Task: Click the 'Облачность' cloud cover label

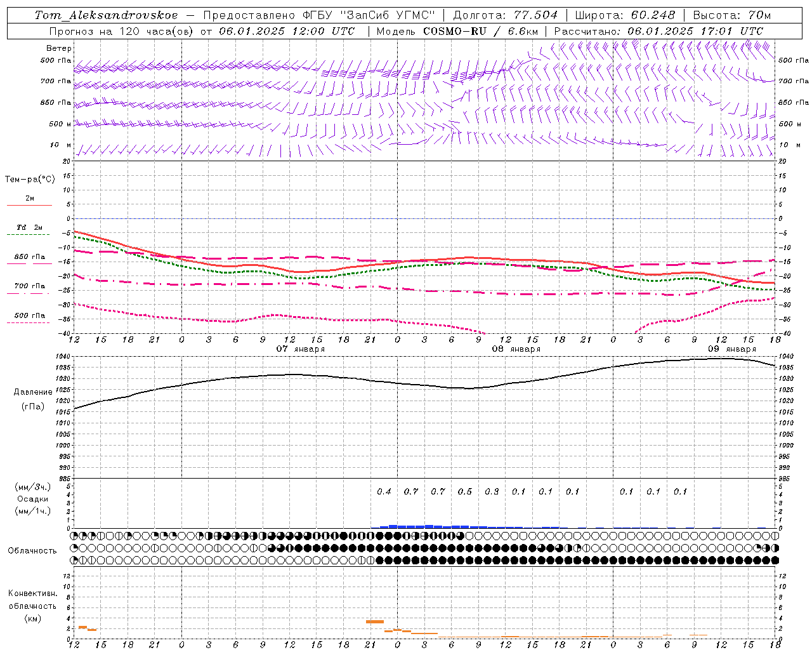Action: tap(32, 551)
